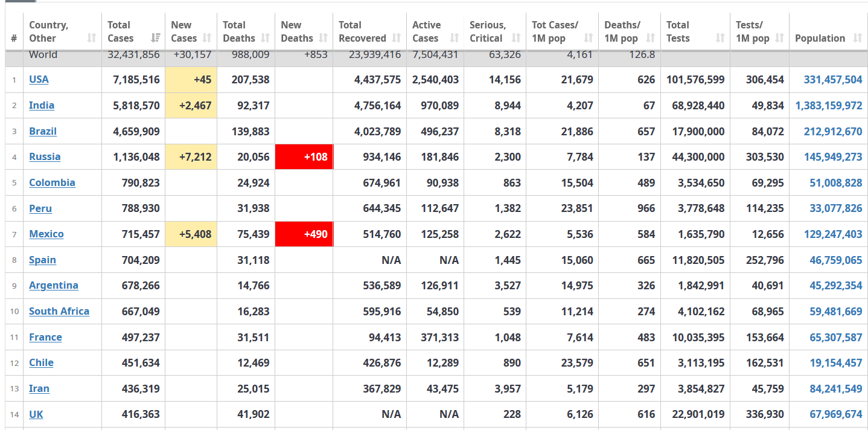Sort table by Total Recovered arrows

point(397,38)
